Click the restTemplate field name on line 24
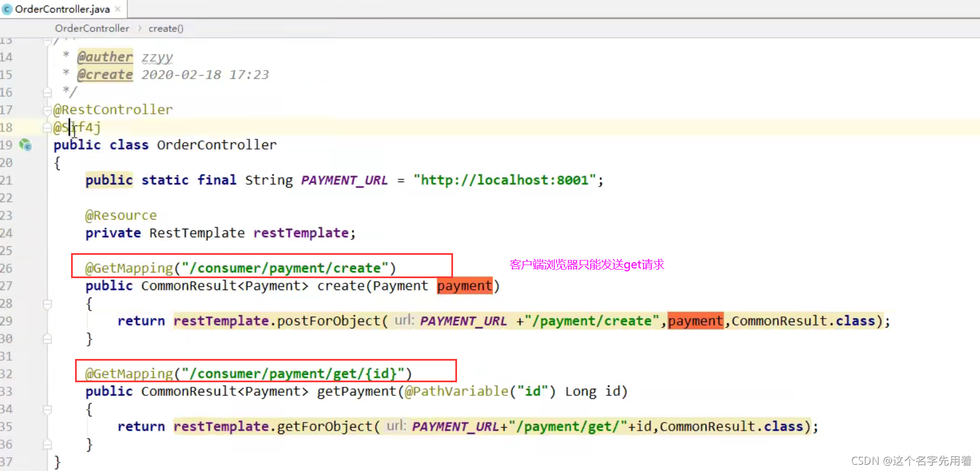This screenshot has height=471, width=980. (301, 233)
